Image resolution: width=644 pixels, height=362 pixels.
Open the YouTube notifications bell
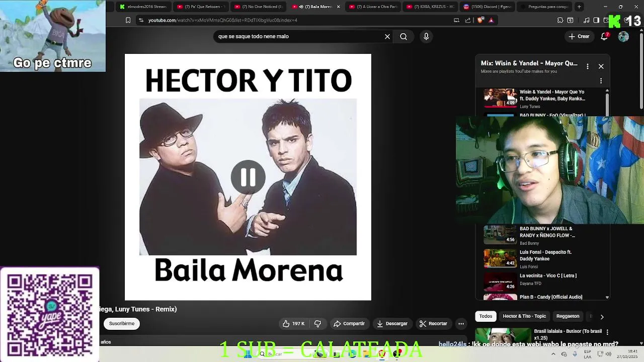[605, 36]
